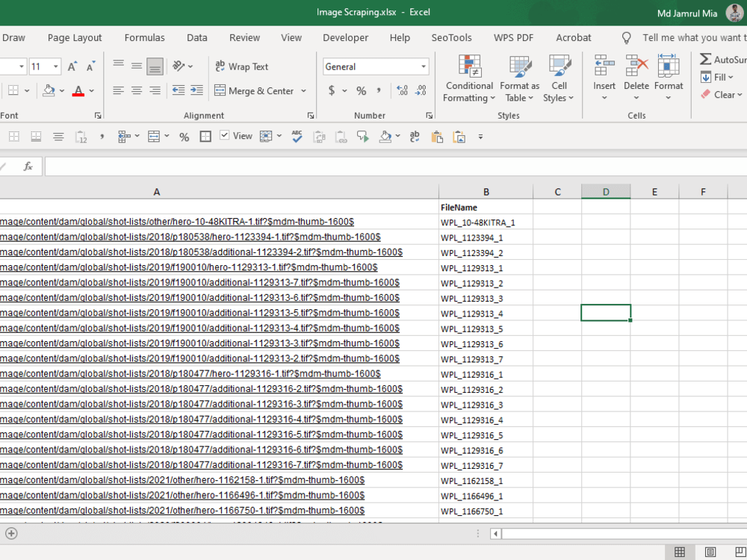
Task: Open hero-1162158-1.tif hyperlink
Action: [x=182, y=480]
